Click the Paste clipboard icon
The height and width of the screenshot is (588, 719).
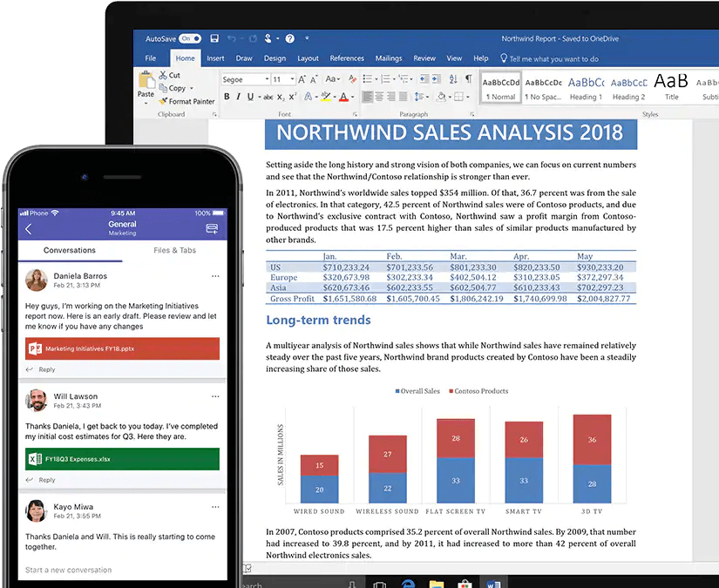146,80
